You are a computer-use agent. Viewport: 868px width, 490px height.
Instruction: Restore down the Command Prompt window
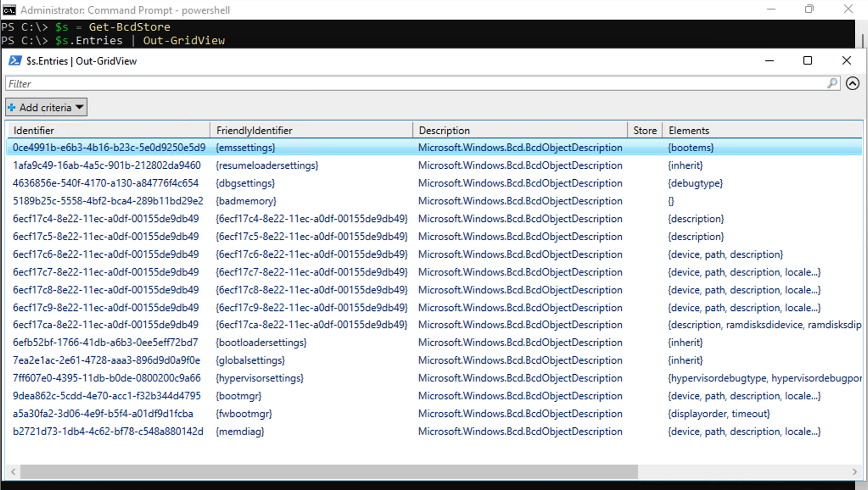[809, 9]
